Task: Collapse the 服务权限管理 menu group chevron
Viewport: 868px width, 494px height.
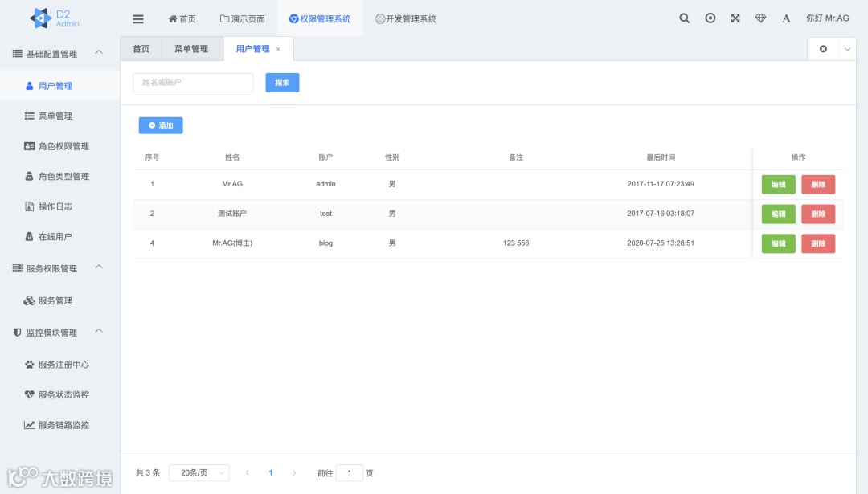Action: [99, 267]
